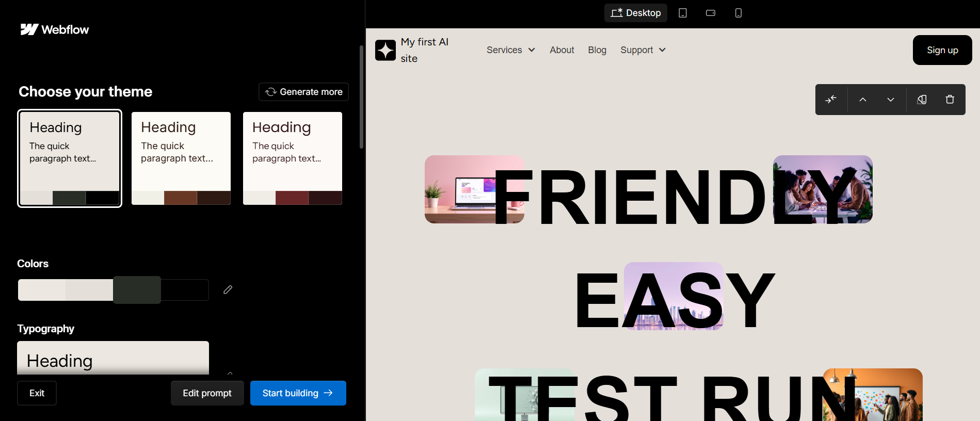Image resolution: width=980 pixels, height=421 pixels.
Task: Open the Blog nav link
Action: pyautogui.click(x=597, y=50)
